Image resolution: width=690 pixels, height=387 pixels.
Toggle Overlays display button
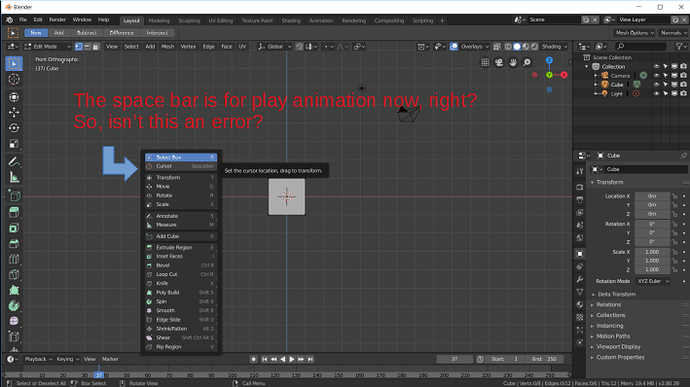454,47
